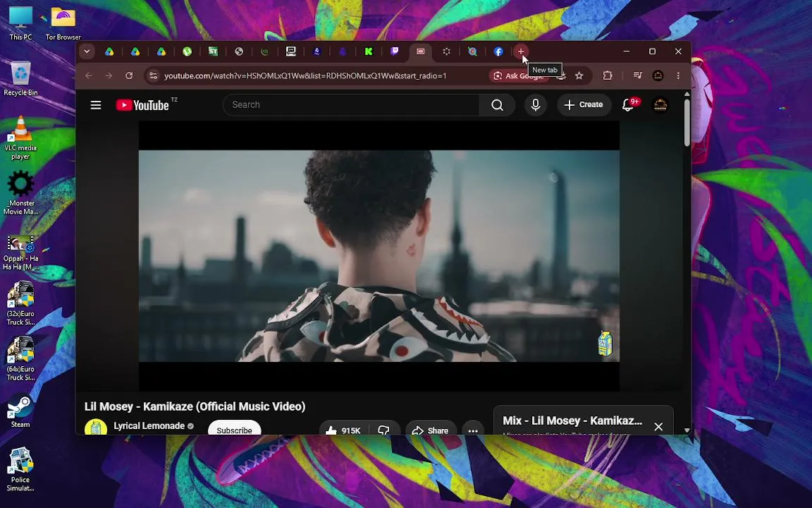This screenshot has height=508, width=812.
Task: Click the scrollbar down arrow
Action: point(687,430)
